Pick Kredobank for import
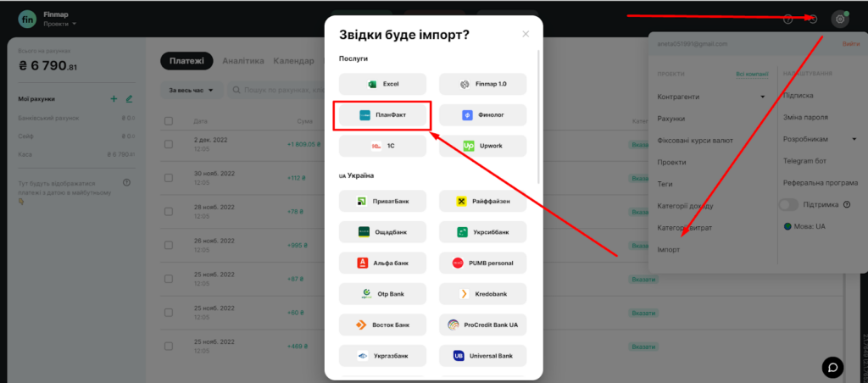868x383 pixels. (x=482, y=294)
